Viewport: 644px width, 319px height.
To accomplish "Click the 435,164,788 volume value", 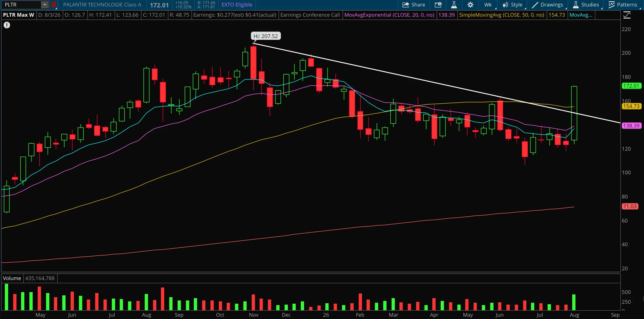I will 40,278.
